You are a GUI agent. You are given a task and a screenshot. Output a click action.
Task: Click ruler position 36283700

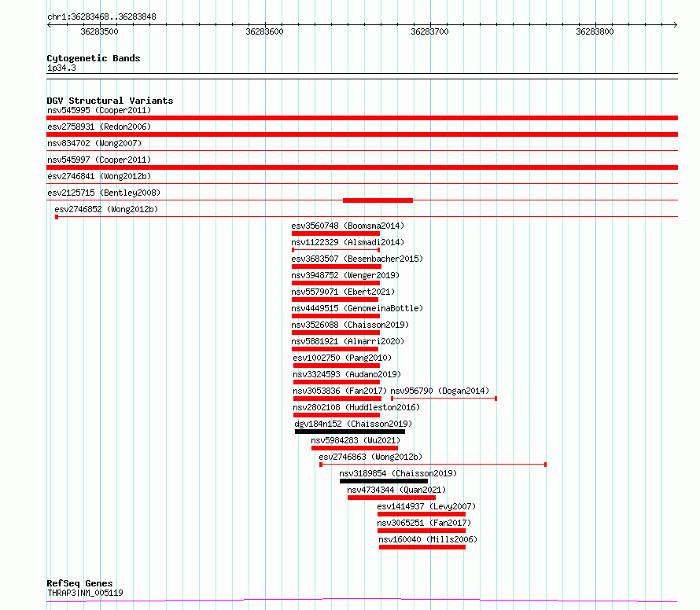pyautogui.click(x=430, y=31)
